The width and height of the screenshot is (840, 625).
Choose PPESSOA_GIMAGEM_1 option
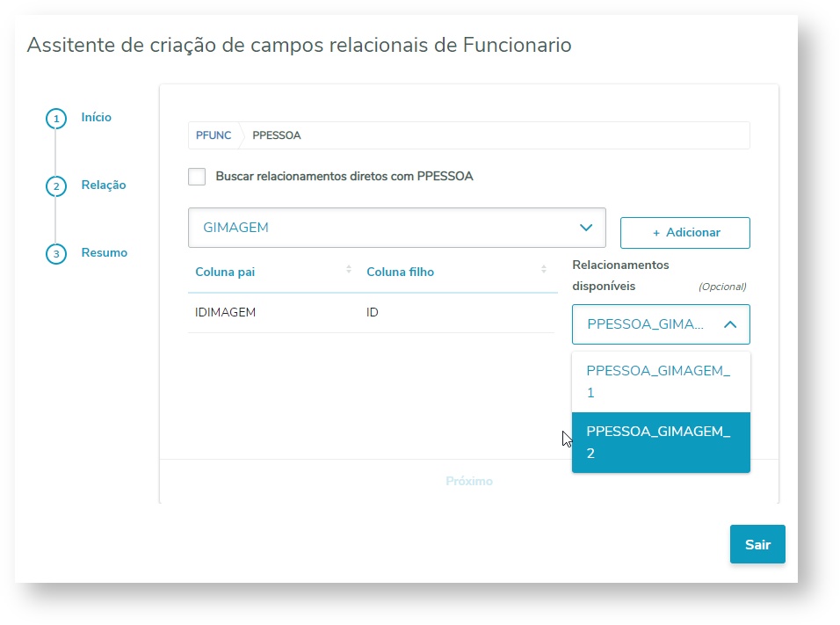(x=661, y=382)
